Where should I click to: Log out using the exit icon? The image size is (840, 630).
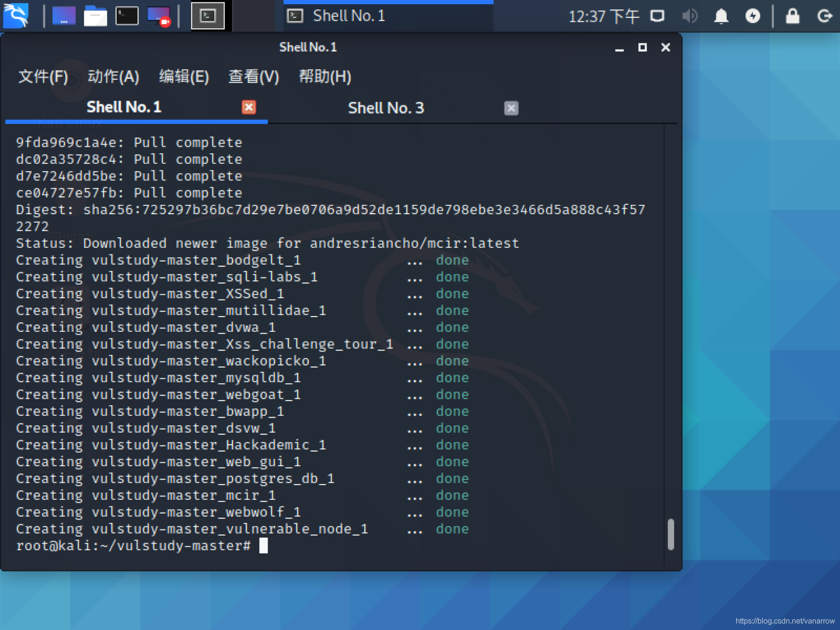point(824,16)
